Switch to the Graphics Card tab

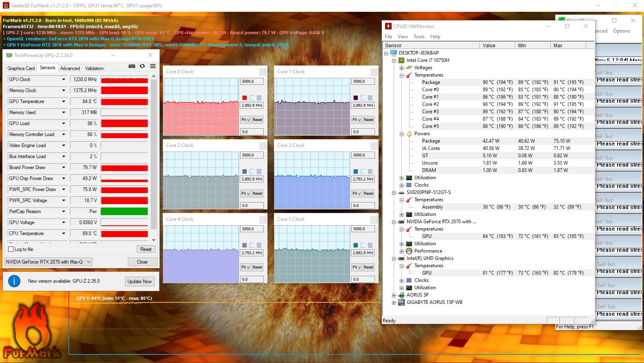point(21,68)
